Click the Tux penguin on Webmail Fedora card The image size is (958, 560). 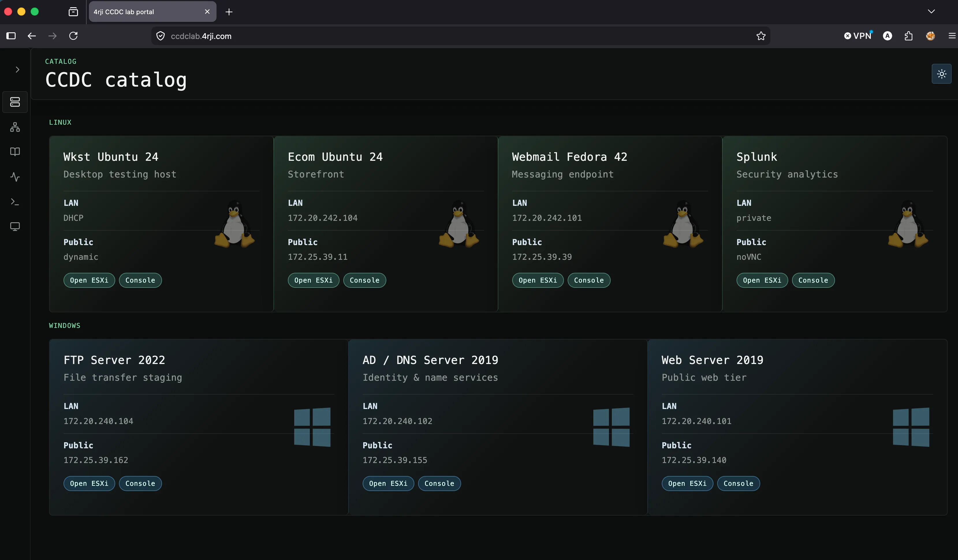tap(683, 224)
